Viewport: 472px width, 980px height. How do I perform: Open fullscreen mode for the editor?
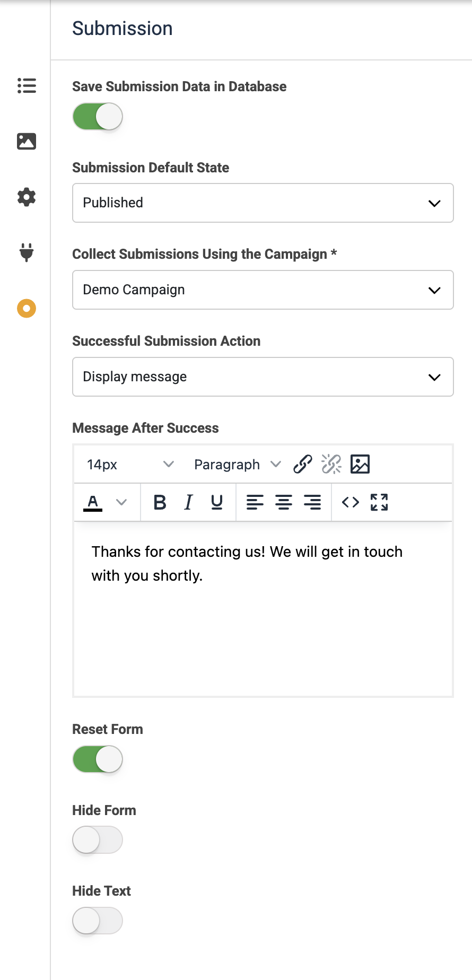(379, 502)
